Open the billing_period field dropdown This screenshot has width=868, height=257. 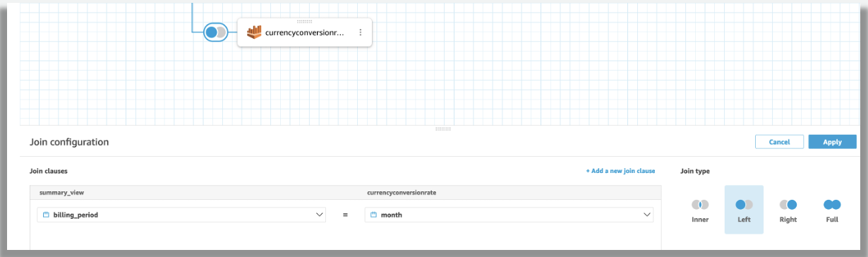181,215
